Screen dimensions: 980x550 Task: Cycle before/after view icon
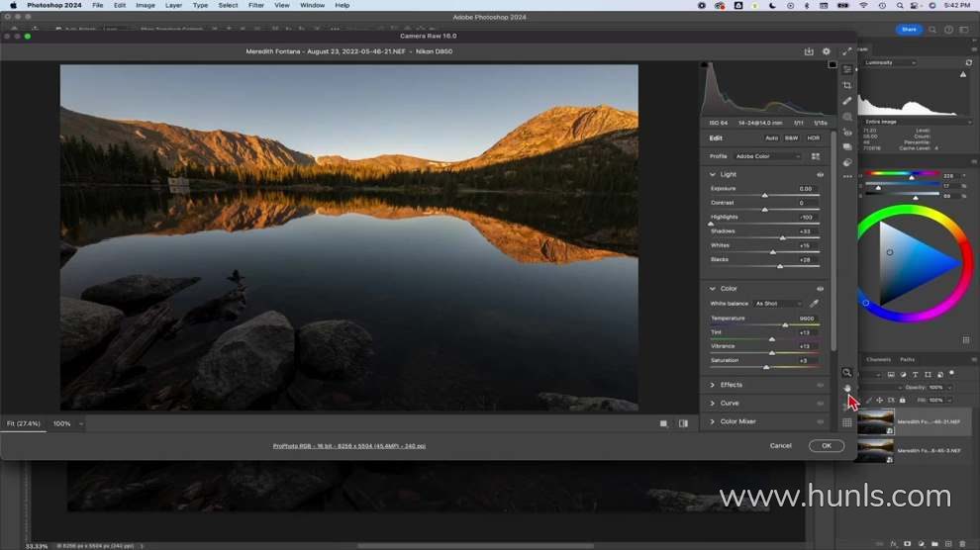tap(683, 424)
